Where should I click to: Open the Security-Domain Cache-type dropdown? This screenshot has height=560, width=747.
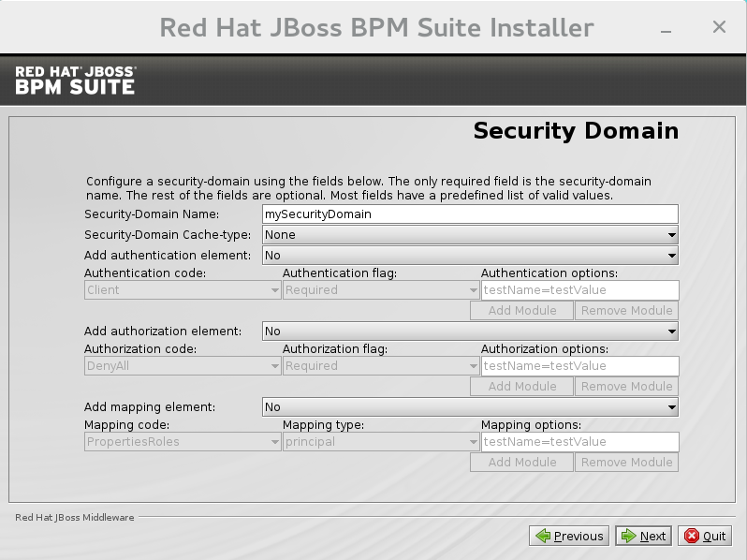469,235
